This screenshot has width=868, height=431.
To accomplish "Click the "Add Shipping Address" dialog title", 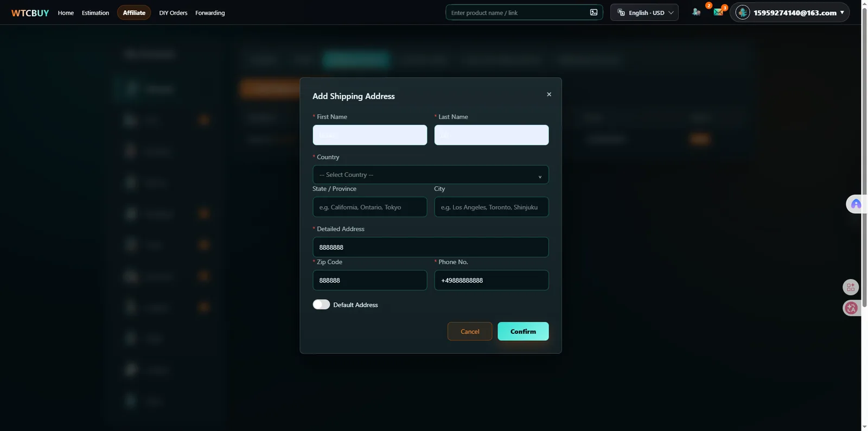I will pos(354,96).
